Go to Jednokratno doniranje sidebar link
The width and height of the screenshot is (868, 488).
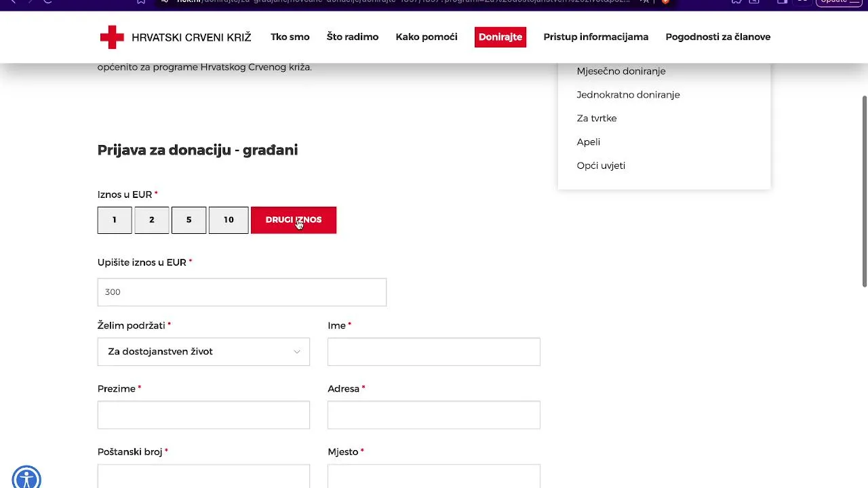coord(628,95)
